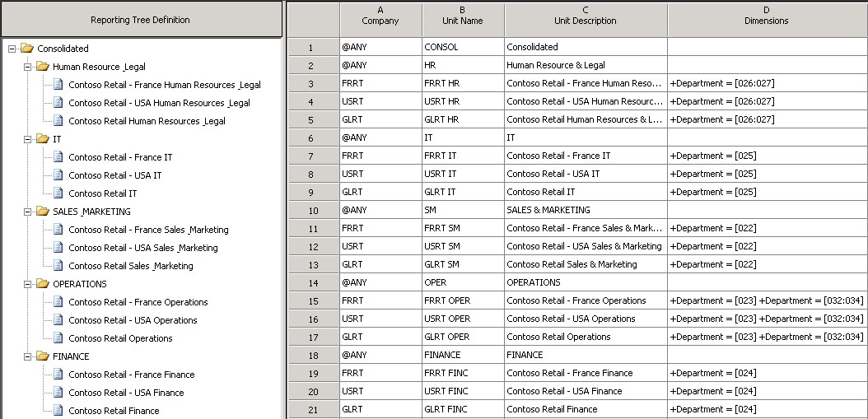868x419 pixels.
Task: Click Human Resource & Legal description cell
Action: click(586, 65)
